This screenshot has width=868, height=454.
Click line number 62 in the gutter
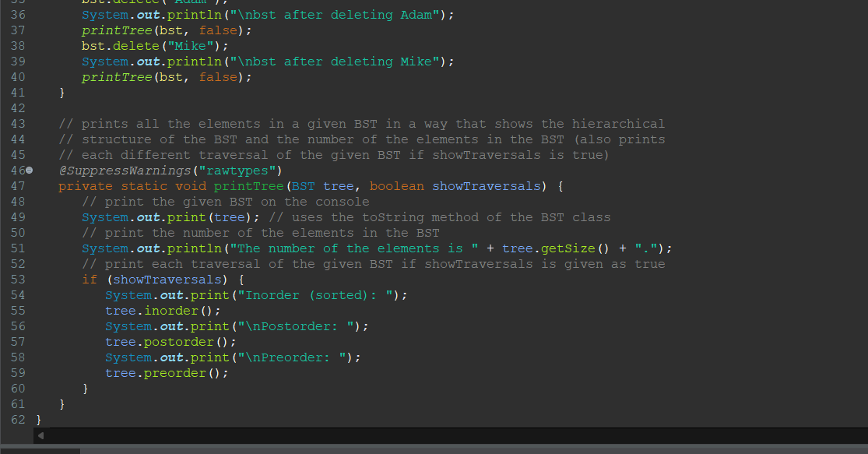pyautogui.click(x=17, y=420)
